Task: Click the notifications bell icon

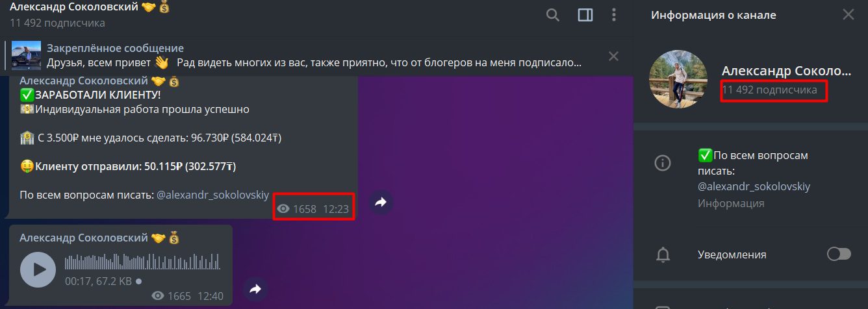Action: pos(663,254)
